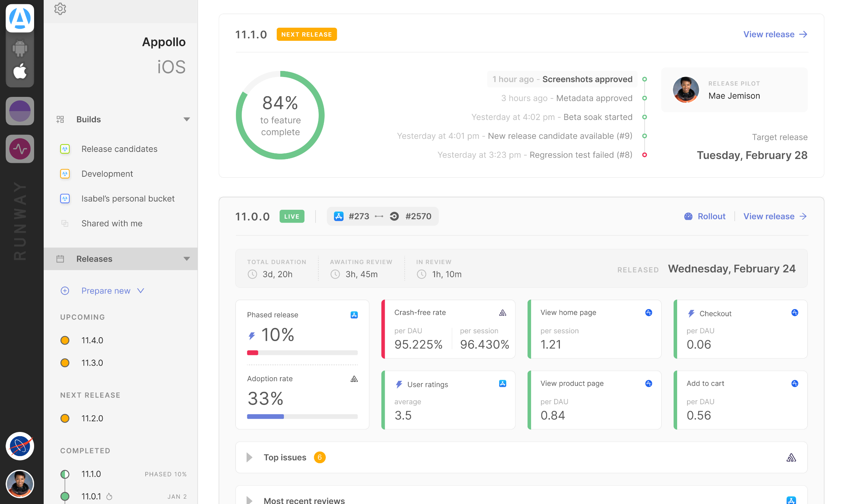Select the 11.1.0 completed release marker

[x=65, y=474]
